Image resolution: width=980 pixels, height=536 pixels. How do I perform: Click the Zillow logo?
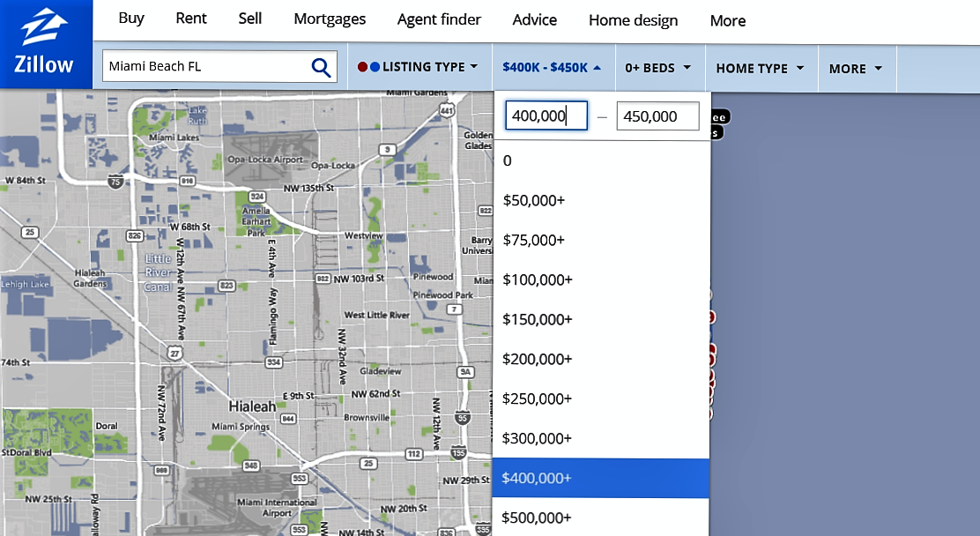pyautogui.click(x=44, y=42)
